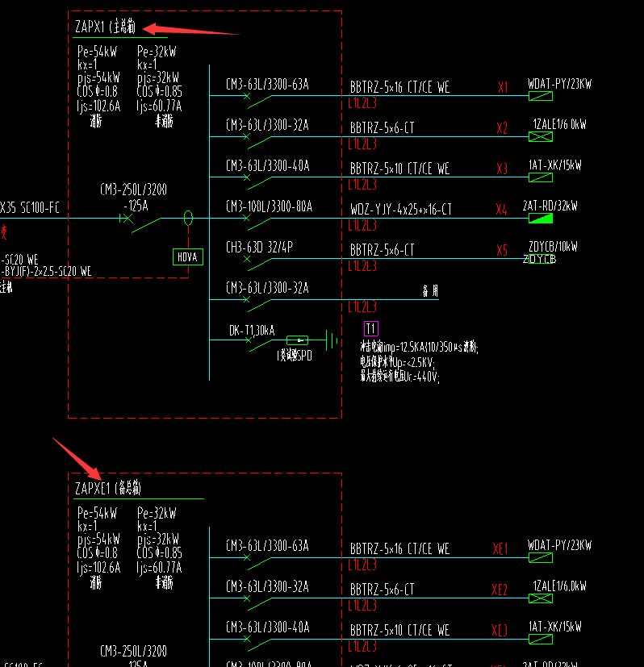
Task: Select the 2AT-RD/32kW label on circuit X4
Action: point(550,206)
